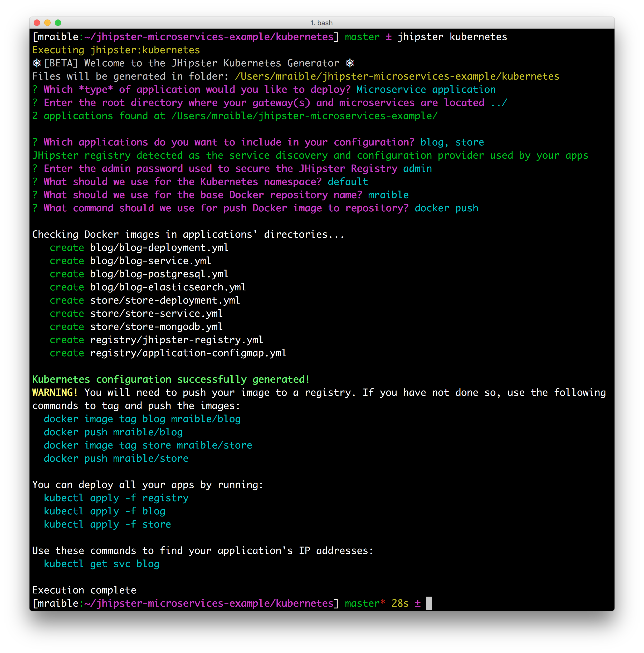Click the 'blog/blog-deployment.yml' file name

159,247
